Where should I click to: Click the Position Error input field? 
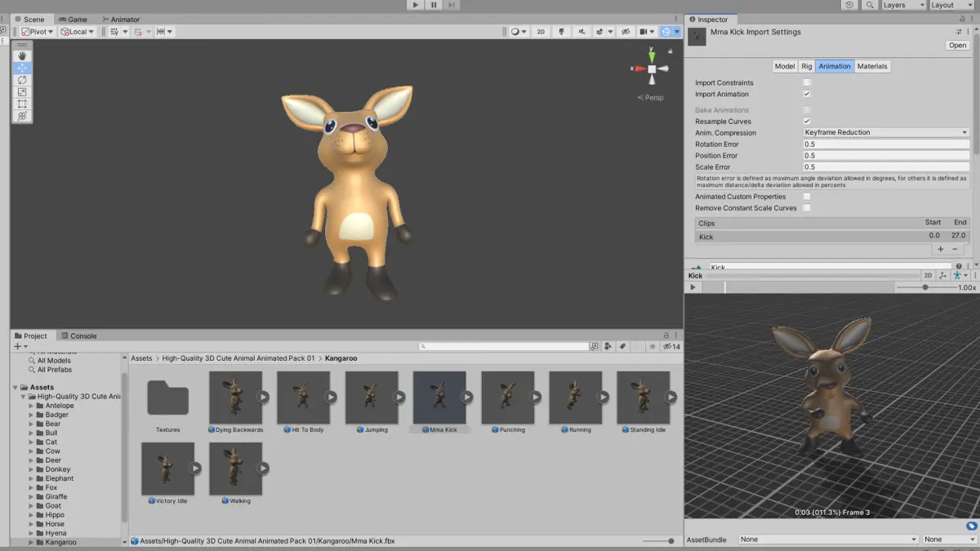[x=886, y=155]
